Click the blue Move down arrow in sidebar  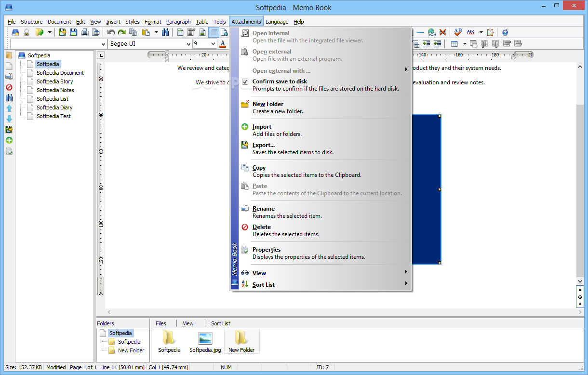9,119
